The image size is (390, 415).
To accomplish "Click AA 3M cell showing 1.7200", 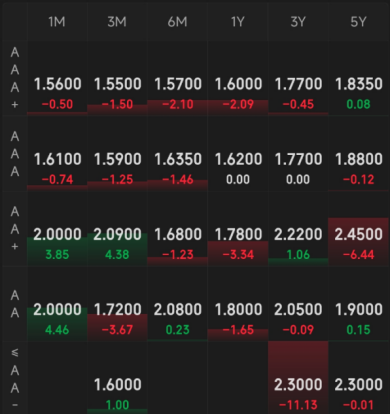I will (117, 304).
